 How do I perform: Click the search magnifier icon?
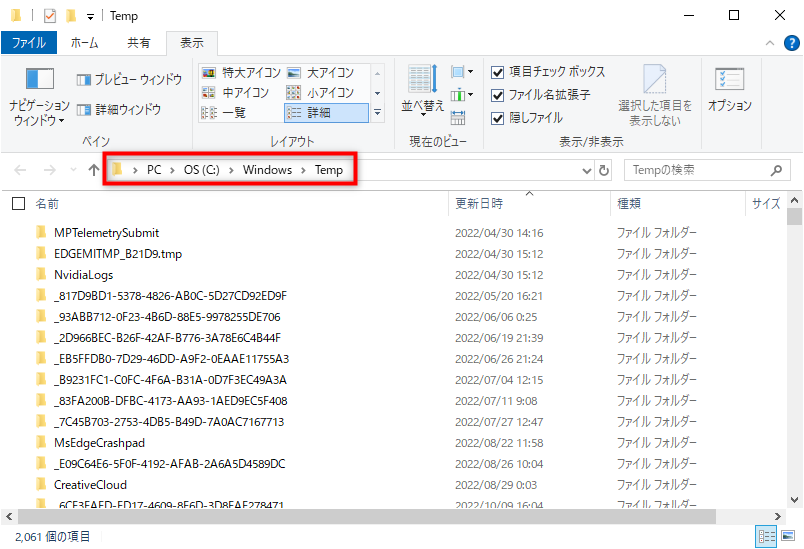(x=776, y=170)
